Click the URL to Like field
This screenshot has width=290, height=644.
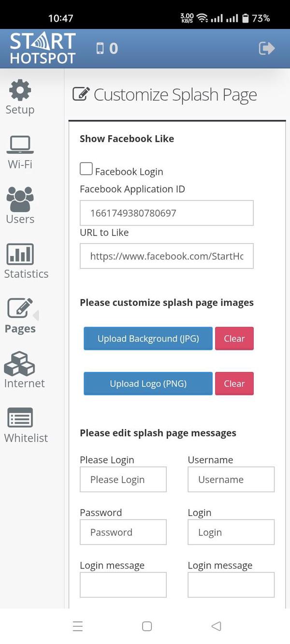(x=167, y=256)
